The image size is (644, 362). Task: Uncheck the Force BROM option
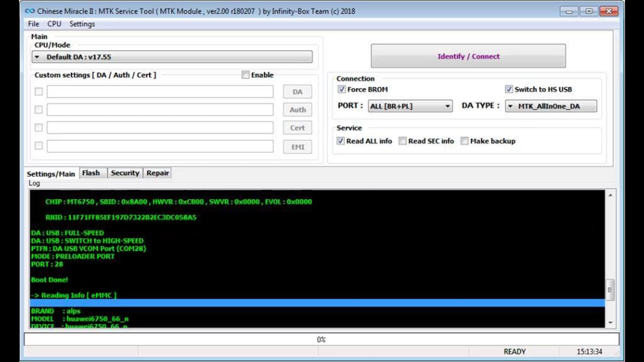click(341, 89)
